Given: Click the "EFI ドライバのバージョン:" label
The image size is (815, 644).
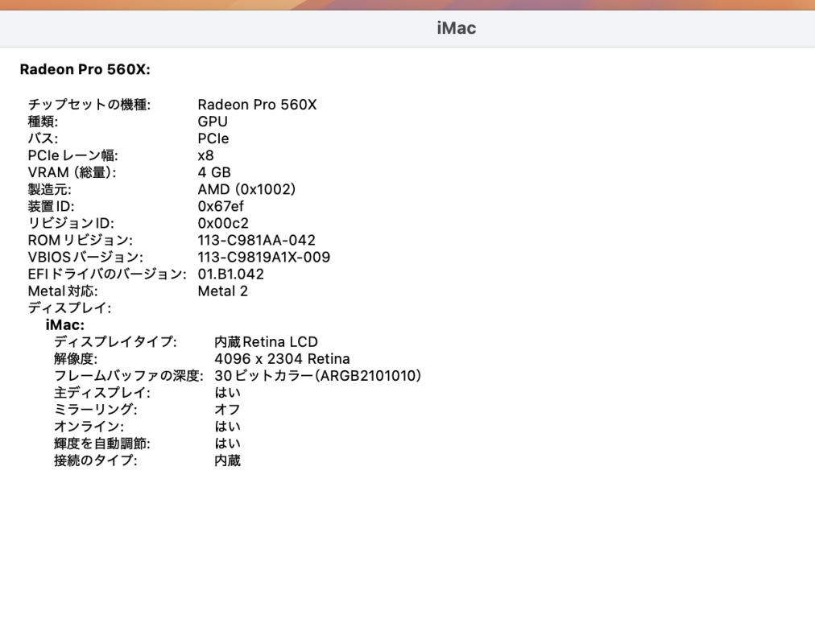Looking at the screenshot, I should point(106,275).
